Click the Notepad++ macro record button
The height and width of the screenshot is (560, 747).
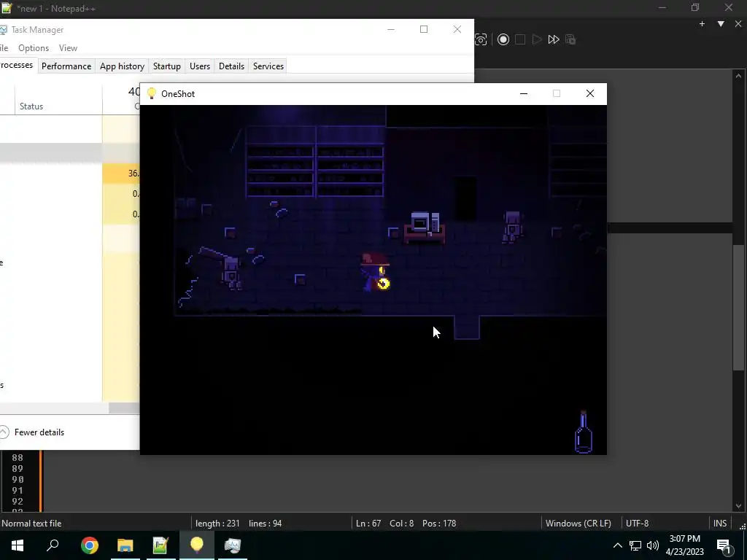pos(503,39)
